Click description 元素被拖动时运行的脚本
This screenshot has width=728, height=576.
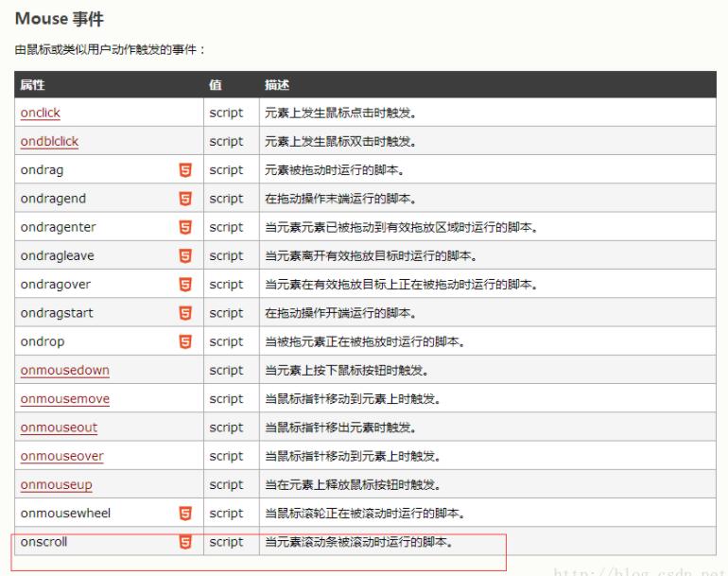(334, 170)
